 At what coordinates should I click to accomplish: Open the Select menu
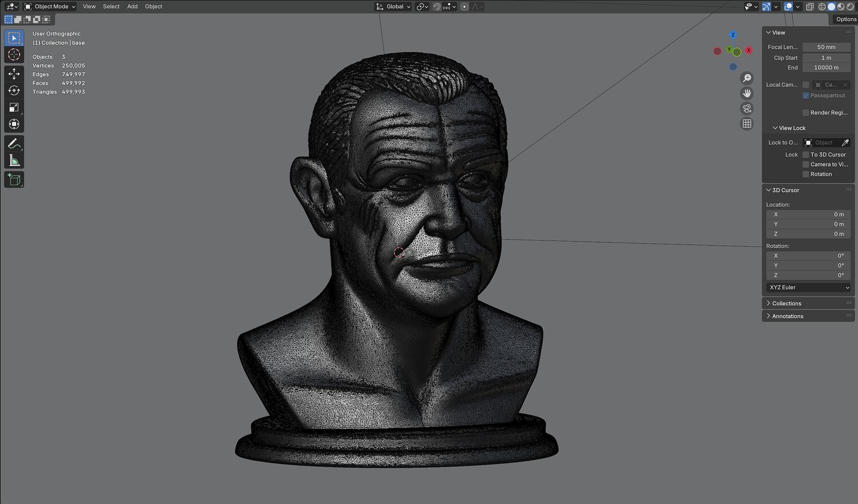[x=112, y=7]
